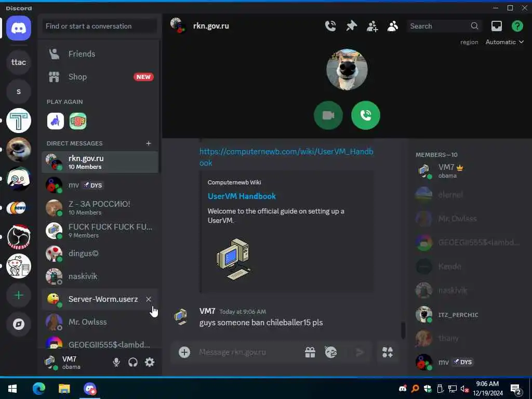Join the call with green phone button
Image resolution: width=532 pixels, height=399 pixels.
(x=365, y=115)
